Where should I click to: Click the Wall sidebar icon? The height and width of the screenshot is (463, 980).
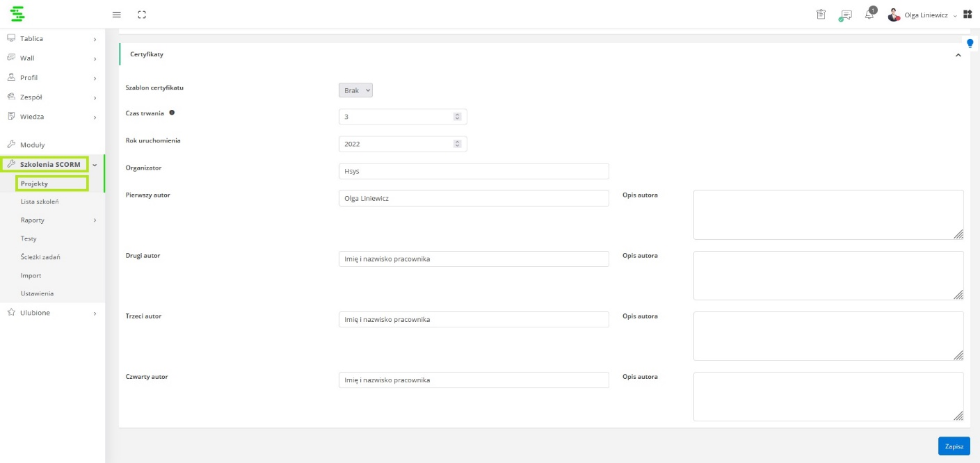point(11,58)
